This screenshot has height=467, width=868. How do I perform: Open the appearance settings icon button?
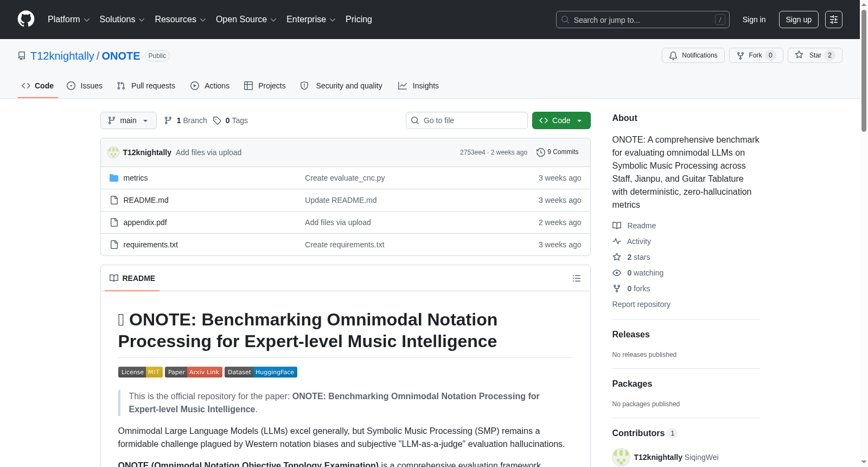coord(834,20)
